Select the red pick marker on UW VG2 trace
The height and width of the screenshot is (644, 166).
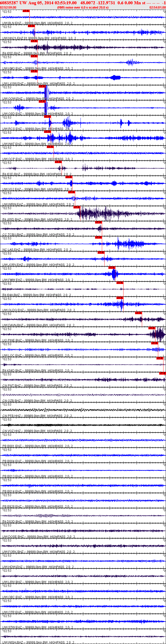pos(69,177)
